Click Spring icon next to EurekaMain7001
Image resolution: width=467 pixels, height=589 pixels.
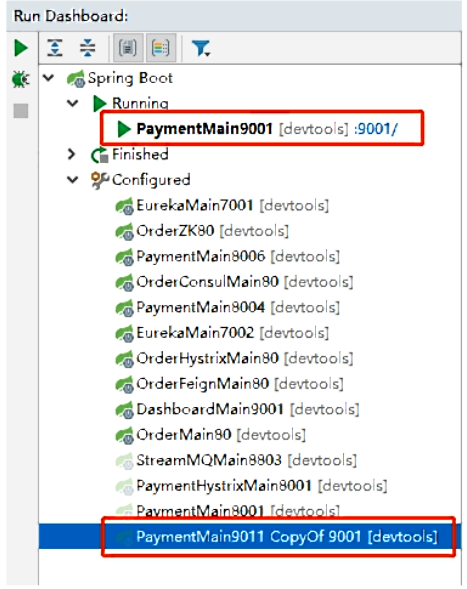pyautogui.click(x=124, y=206)
